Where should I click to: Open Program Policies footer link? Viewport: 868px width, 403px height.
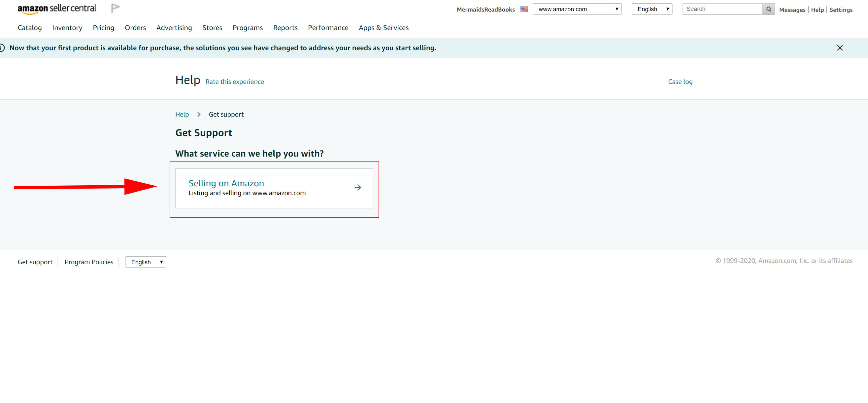pyautogui.click(x=89, y=262)
